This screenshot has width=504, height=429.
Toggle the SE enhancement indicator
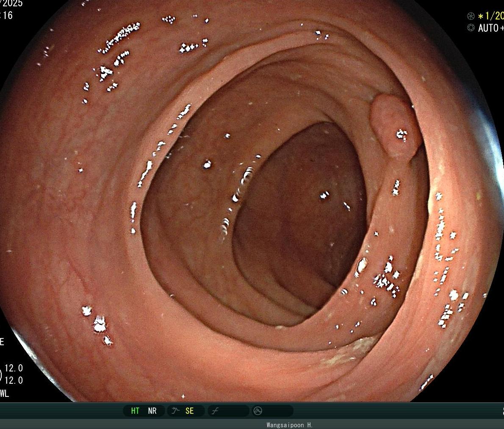[x=190, y=411]
